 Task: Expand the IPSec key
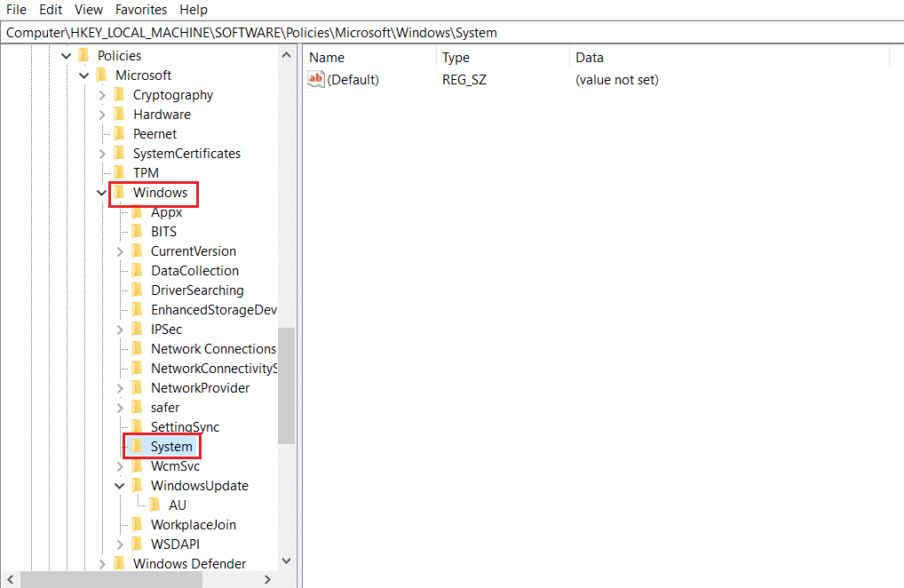coord(120,330)
